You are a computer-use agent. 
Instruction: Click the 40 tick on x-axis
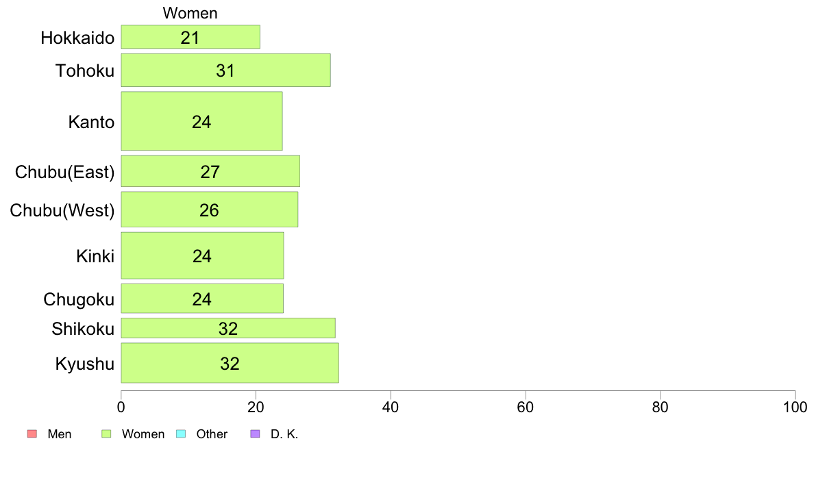tap(391, 407)
